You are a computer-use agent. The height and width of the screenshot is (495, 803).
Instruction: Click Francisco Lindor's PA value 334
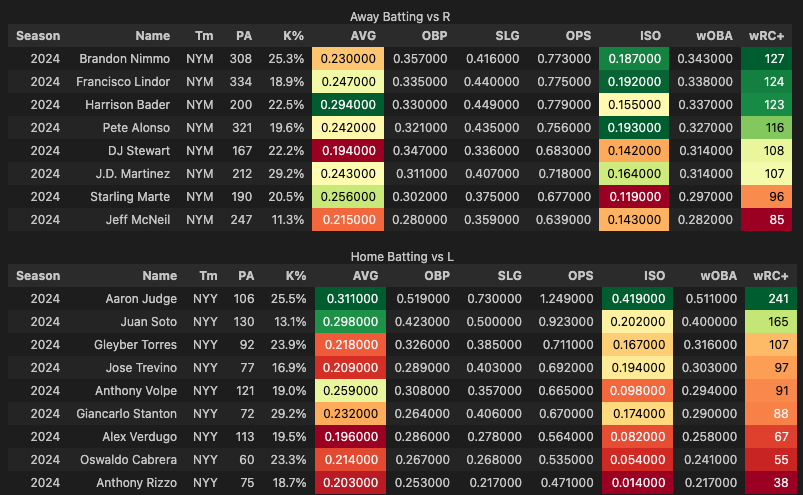pyautogui.click(x=242, y=82)
